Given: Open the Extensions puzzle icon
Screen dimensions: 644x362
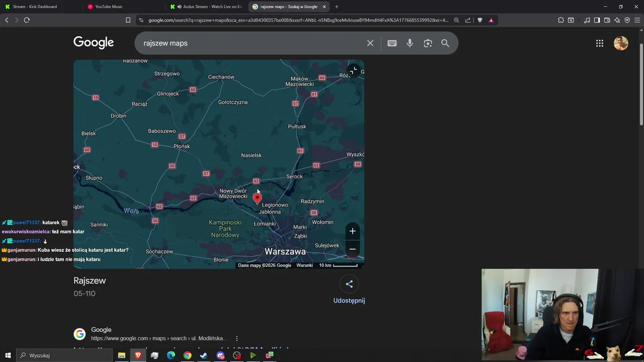Looking at the screenshot, I should (561, 20).
